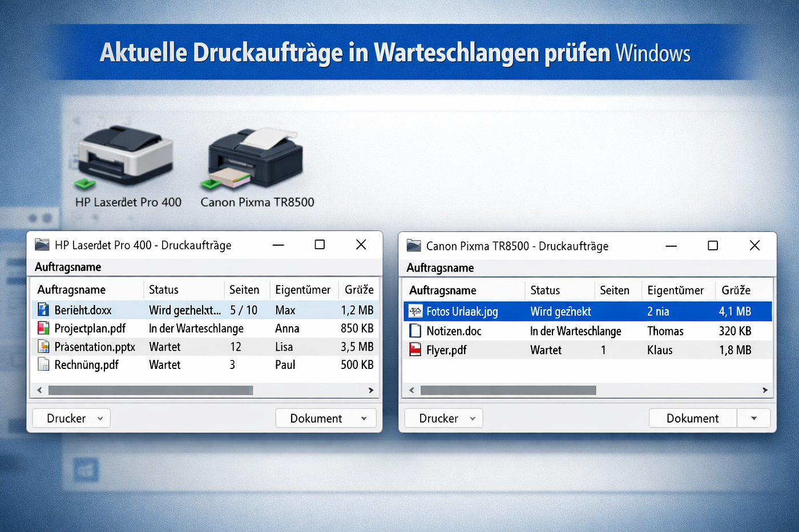Viewport: 799px width, 532px height.
Task: Open the Drucker dropdown in the Canon window
Action: pyautogui.click(x=443, y=419)
